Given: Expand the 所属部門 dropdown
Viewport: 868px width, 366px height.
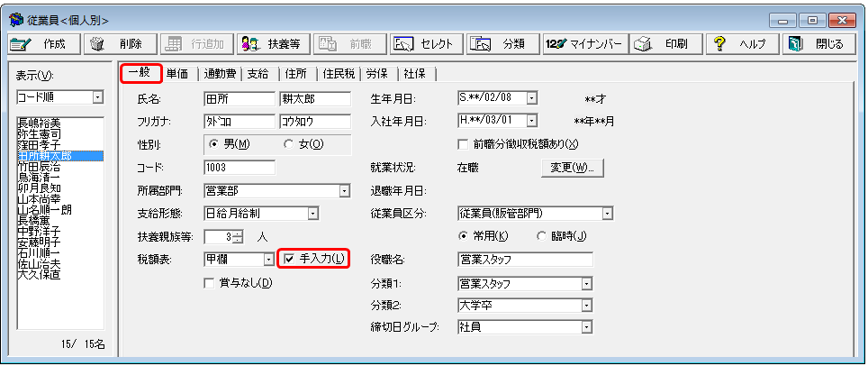Looking at the screenshot, I should click(x=344, y=190).
